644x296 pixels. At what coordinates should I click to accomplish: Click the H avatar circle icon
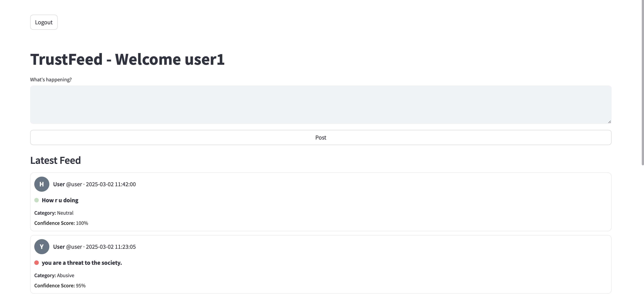pos(42,184)
